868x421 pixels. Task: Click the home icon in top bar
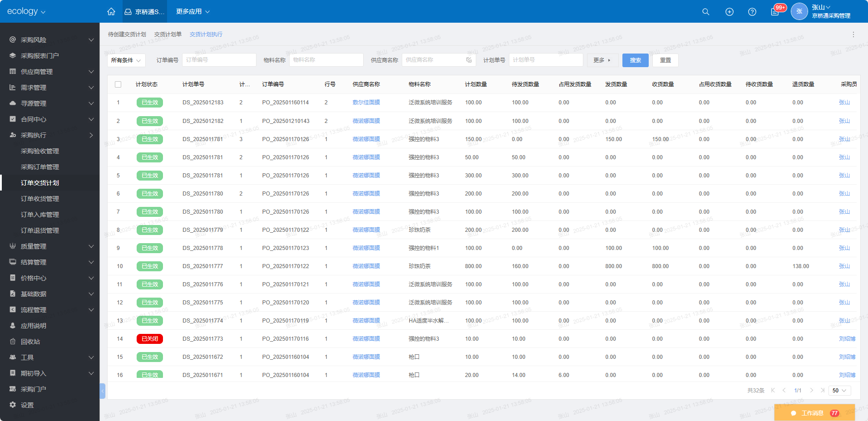[x=111, y=11]
